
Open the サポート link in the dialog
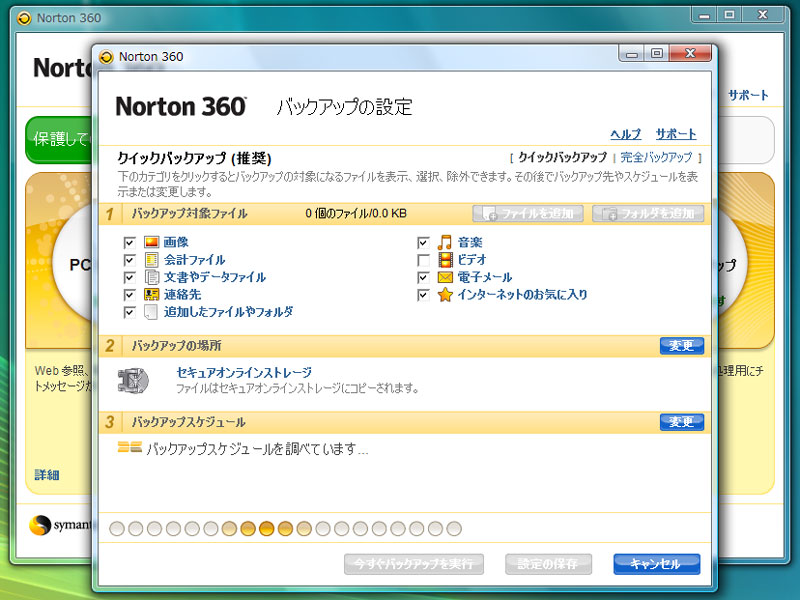click(x=676, y=134)
